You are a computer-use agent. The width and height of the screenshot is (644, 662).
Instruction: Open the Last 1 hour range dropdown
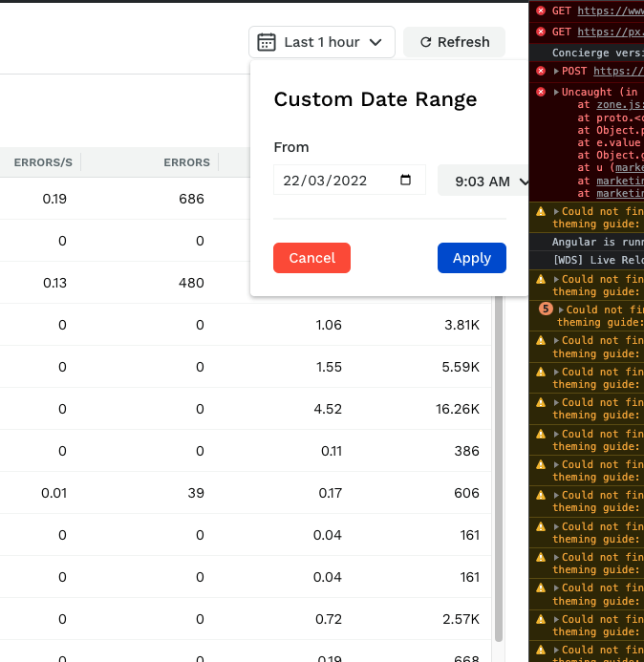point(322,42)
